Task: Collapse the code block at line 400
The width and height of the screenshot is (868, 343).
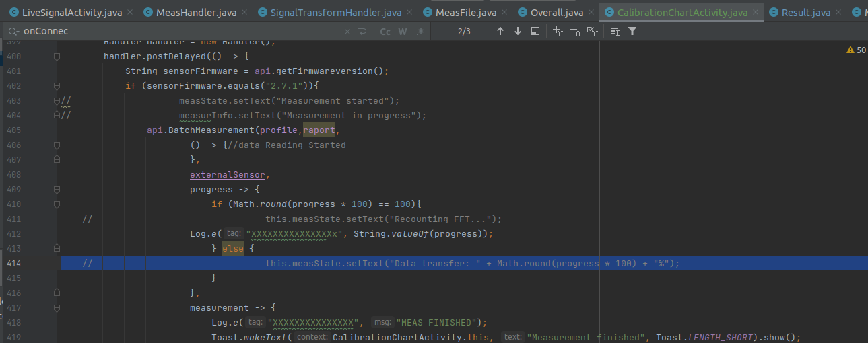Action: click(x=57, y=56)
